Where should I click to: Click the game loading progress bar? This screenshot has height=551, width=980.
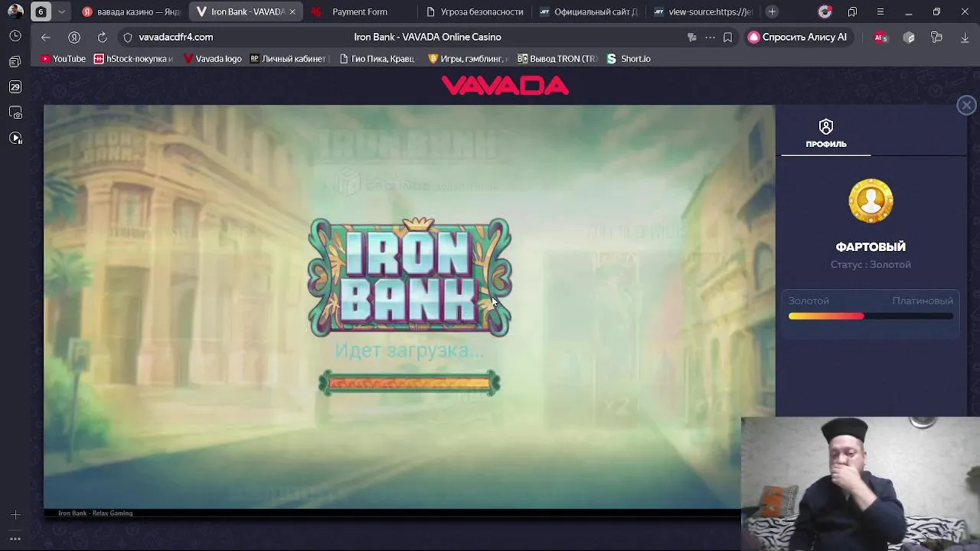point(410,383)
